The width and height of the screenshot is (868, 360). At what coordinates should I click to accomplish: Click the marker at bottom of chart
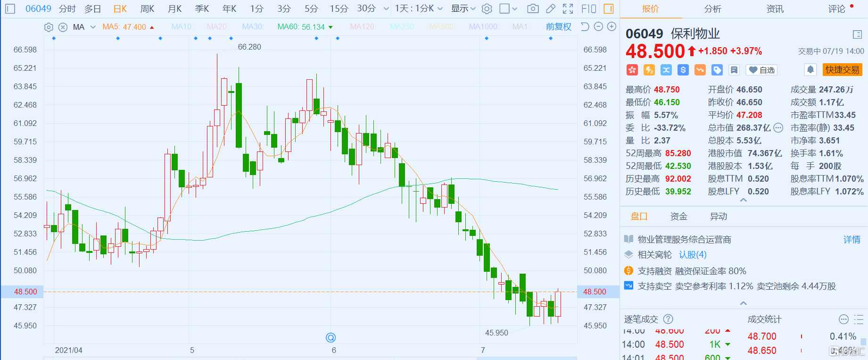[331, 337]
